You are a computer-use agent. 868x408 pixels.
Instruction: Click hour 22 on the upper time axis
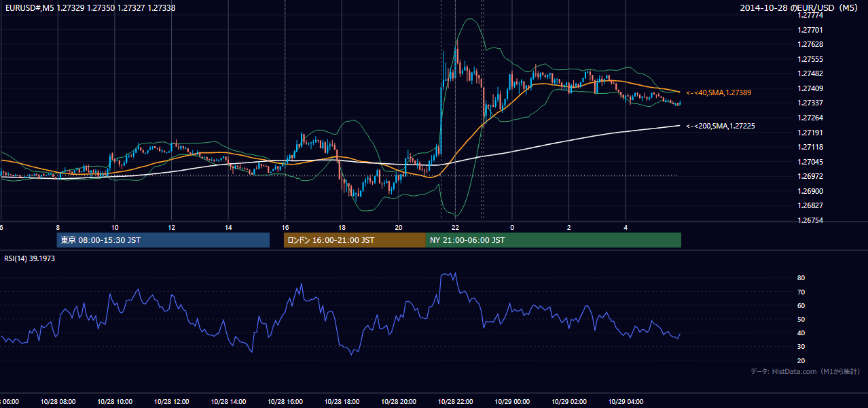[x=456, y=227]
